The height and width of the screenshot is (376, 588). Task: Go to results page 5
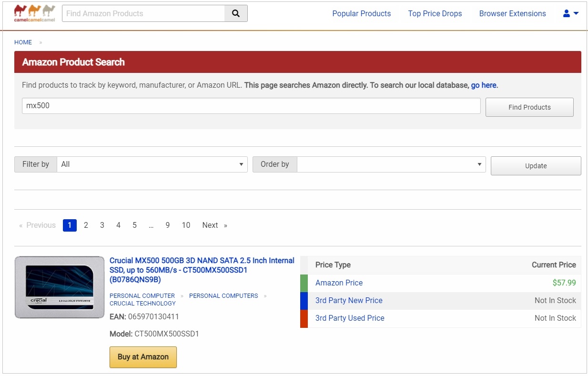point(134,225)
